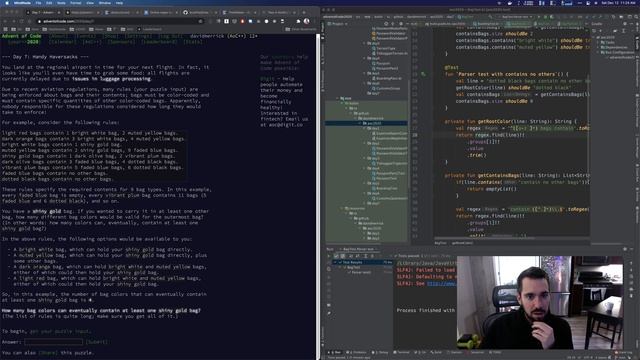
Task: Switch to the Build tool window tab
Action: tap(436, 352)
